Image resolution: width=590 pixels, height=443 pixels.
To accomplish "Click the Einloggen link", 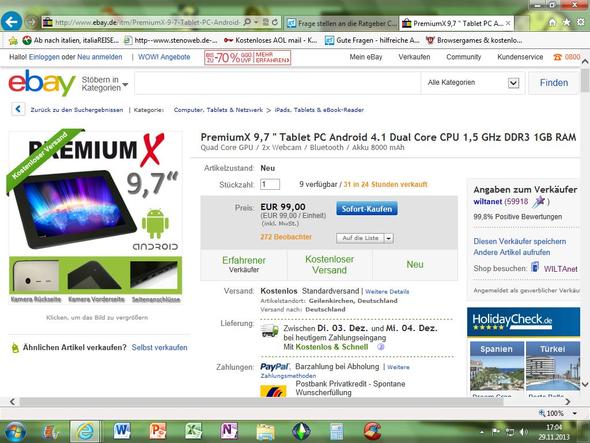I will coord(44,57).
